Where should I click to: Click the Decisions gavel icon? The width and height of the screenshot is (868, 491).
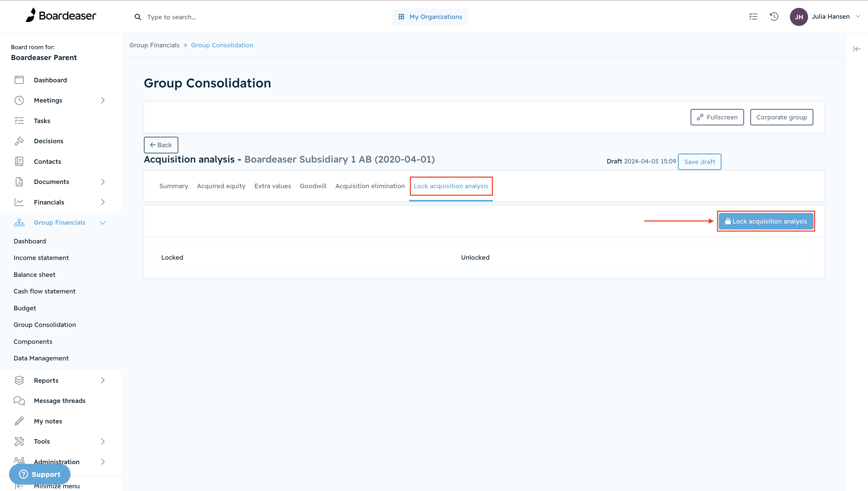coord(19,141)
